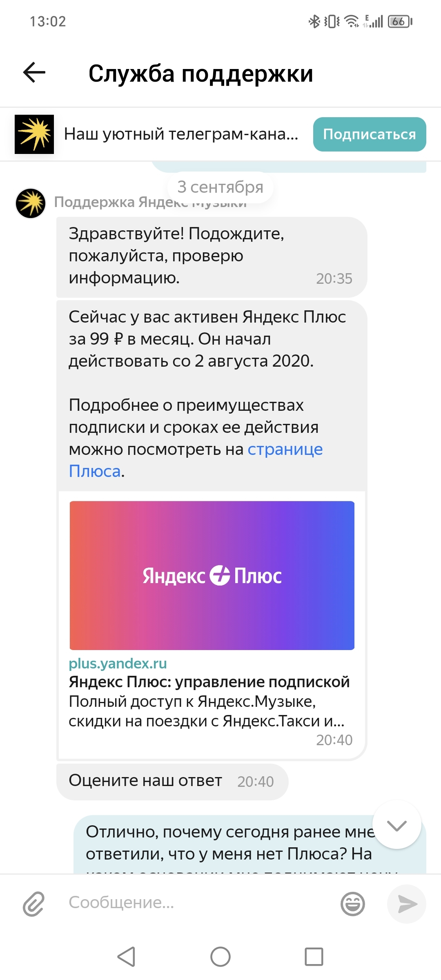The height and width of the screenshot is (980, 441).
Task: Open the emoji picker smiley
Action: tap(352, 904)
